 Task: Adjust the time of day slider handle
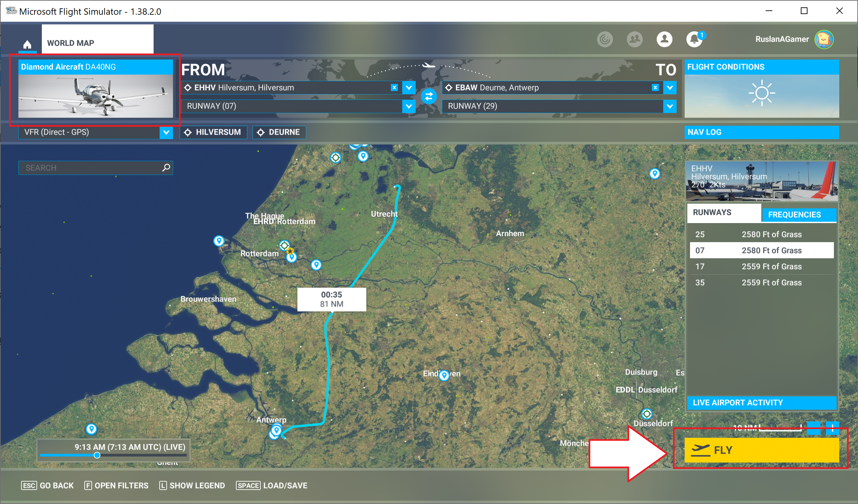point(97,455)
